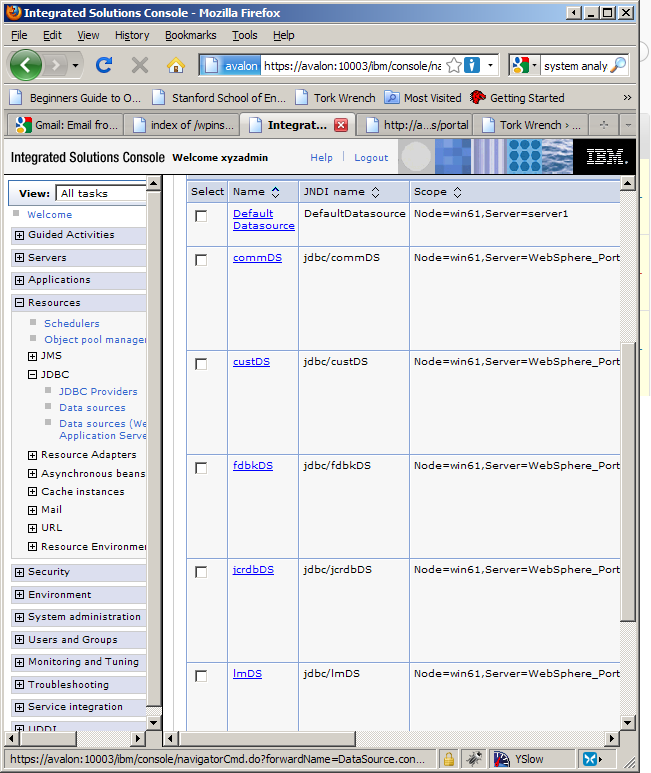The height and width of the screenshot is (773, 651).
Task: Expand the Security section
Action: point(19,572)
